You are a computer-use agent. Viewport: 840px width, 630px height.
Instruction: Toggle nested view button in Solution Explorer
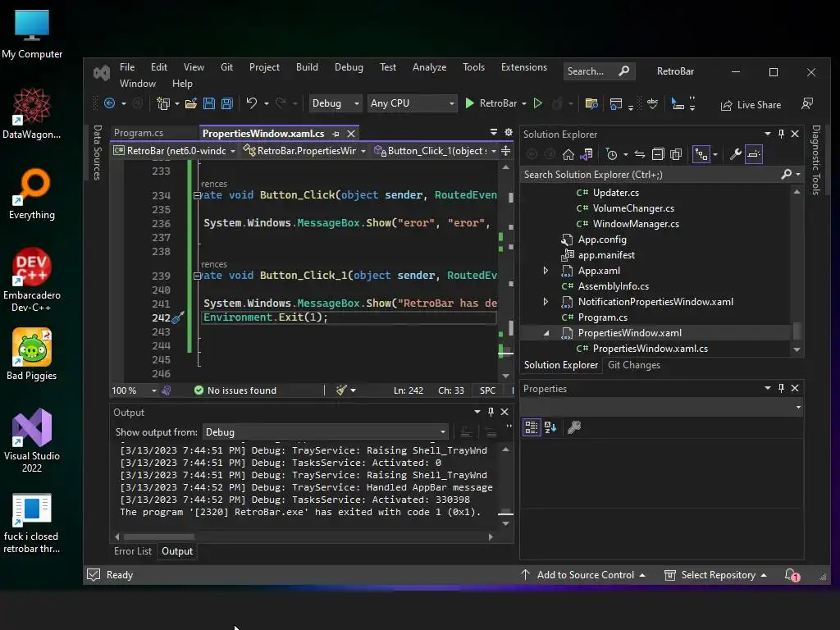[701, 155]
